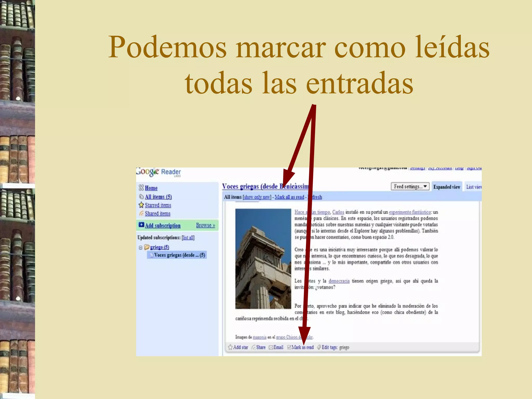Tick the Mark as read checkbox
Screen dimensions: 532x399
click(x=289, y=347)
